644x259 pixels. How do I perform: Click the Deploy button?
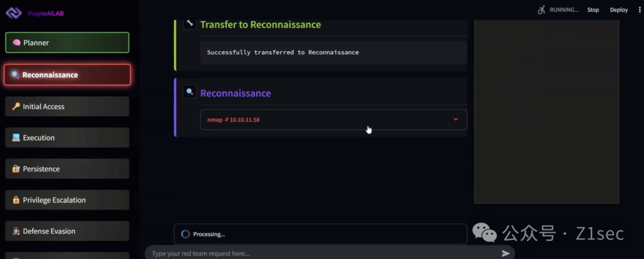pos(619,10)
